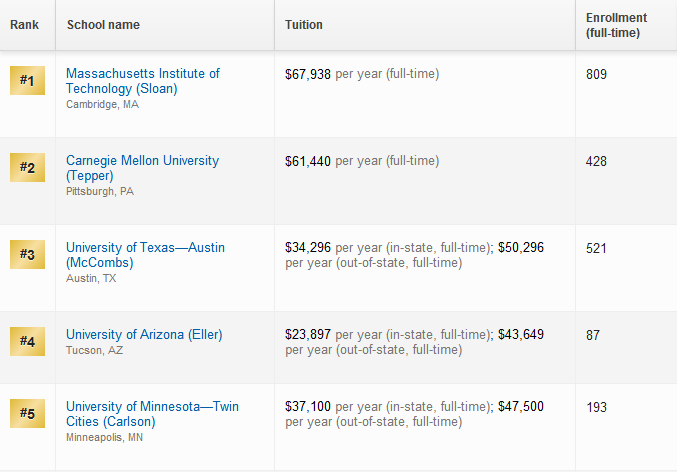Click the #2 gold rank badge

coord(27,167)
